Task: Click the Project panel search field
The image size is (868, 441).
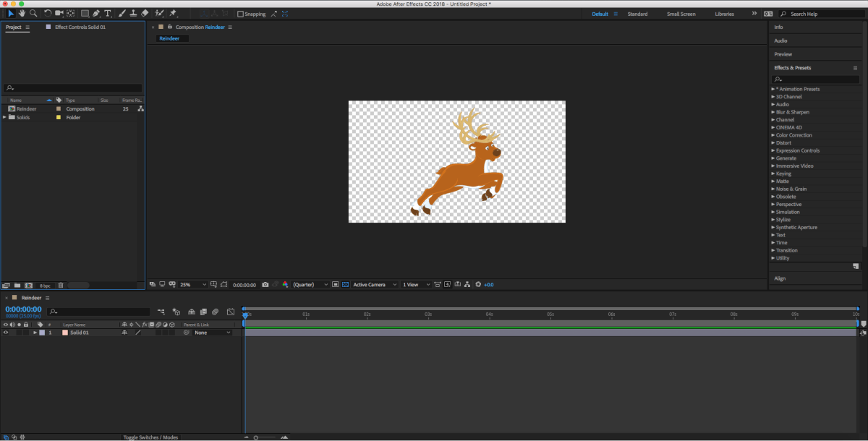Action: 72,88
